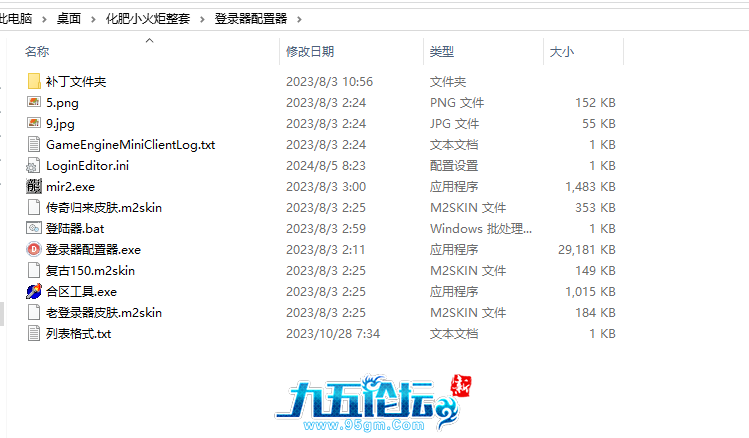Sort files by 名称 column header
The width and height of the screenshot is (749, 438).
pyautogui.click(x=37, y=51)
